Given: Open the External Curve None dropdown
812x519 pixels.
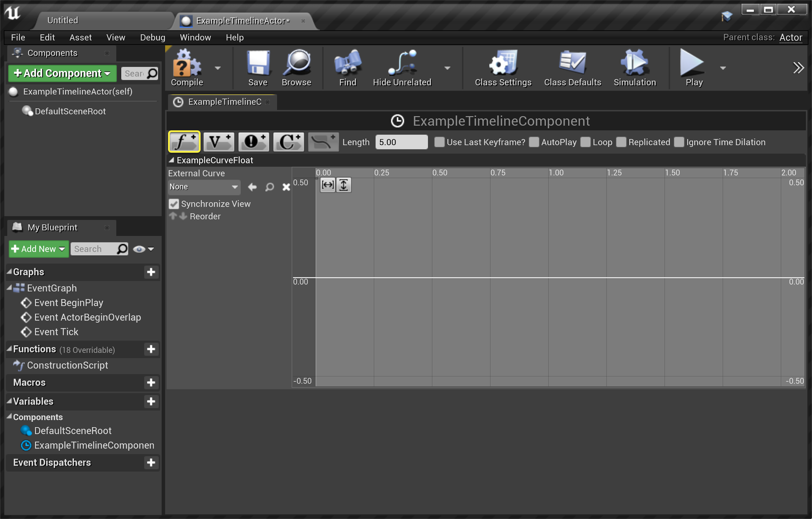Looking at the screenshot, I should [204, 187].
